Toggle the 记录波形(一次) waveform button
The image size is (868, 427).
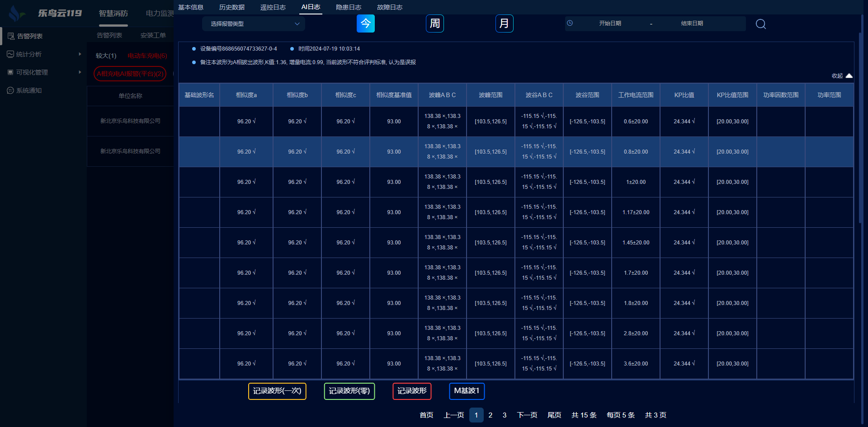[x=277, y=391]
